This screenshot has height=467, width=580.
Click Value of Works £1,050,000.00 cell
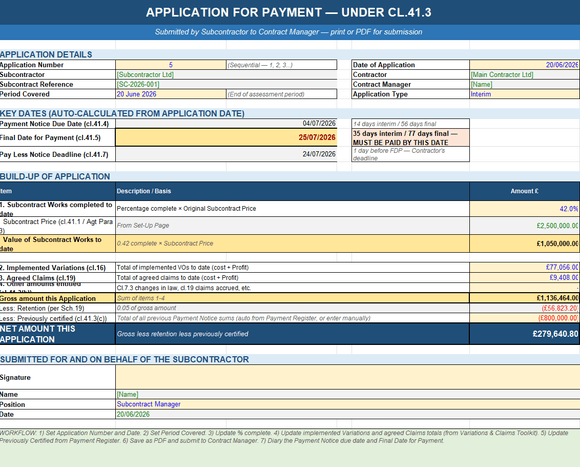[x=525, y=243]
